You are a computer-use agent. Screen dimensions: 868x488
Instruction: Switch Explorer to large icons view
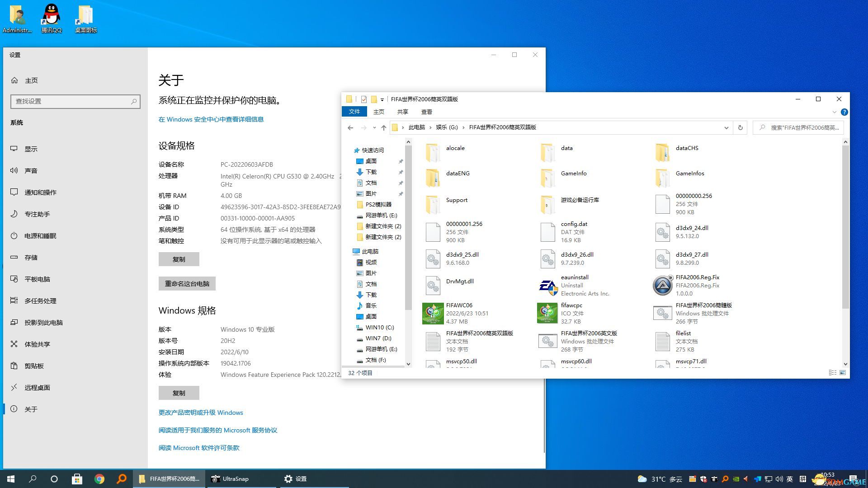pos(843,373)
